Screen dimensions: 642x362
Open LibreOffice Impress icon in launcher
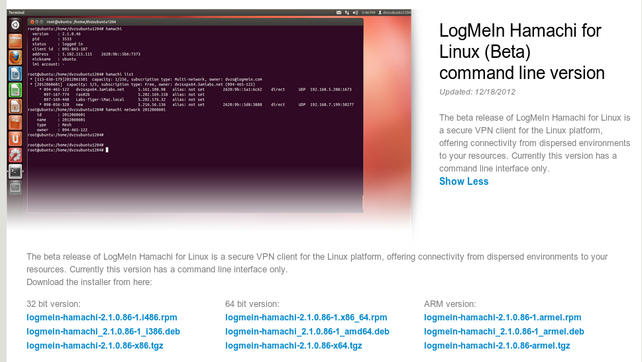pos(15,106)
